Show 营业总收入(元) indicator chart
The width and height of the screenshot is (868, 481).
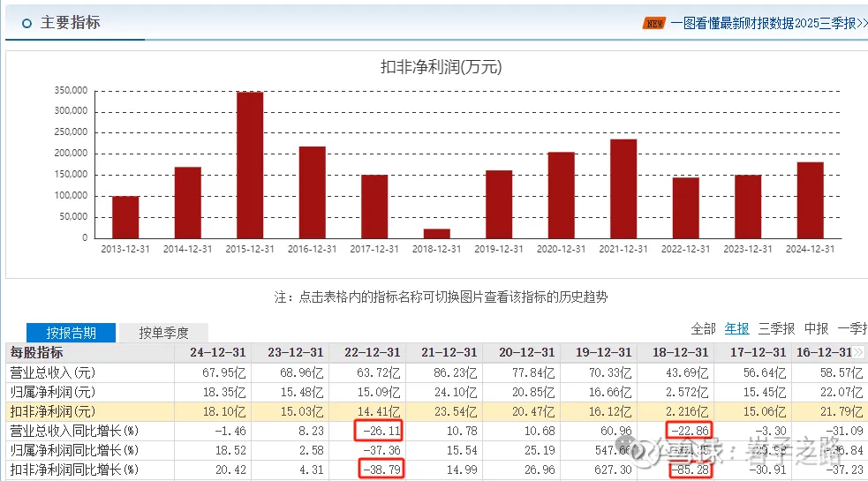point(53,372)
